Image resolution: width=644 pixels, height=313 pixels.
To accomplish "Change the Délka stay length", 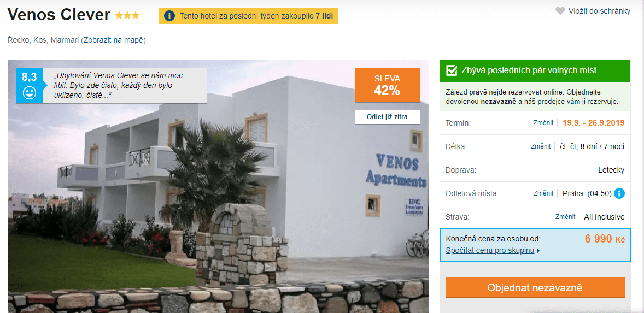I will click(541, 146).
